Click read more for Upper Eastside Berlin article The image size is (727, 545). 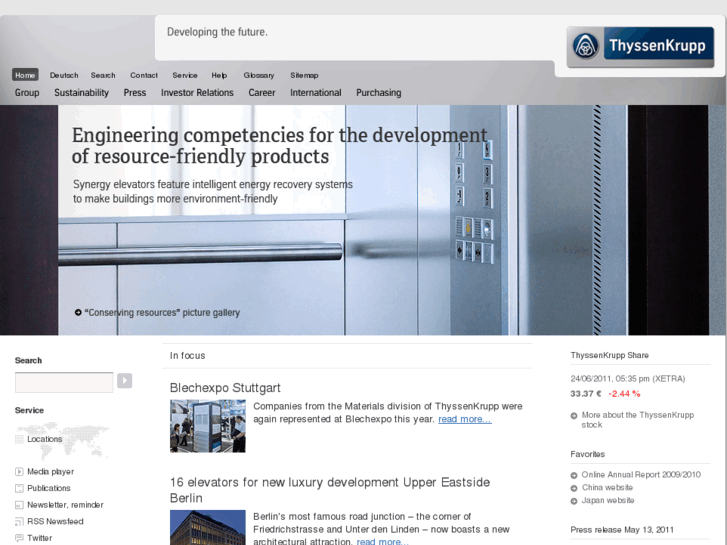pos(383,541)
